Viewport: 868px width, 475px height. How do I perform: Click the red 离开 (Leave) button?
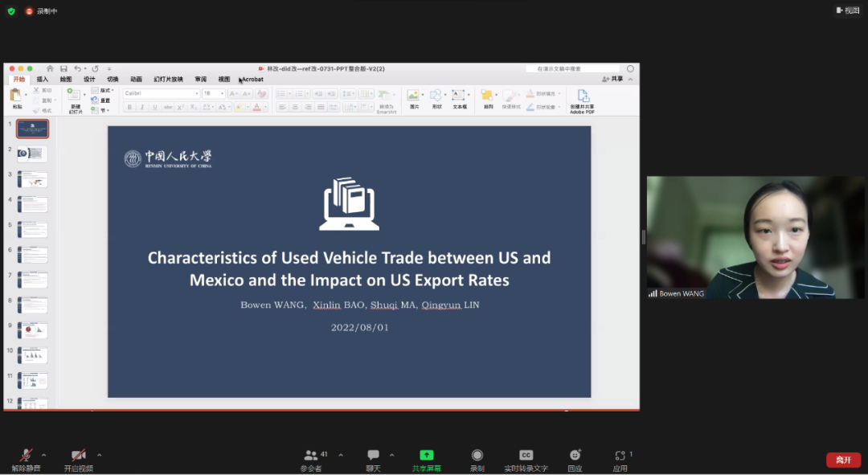(x=842, y=460)
